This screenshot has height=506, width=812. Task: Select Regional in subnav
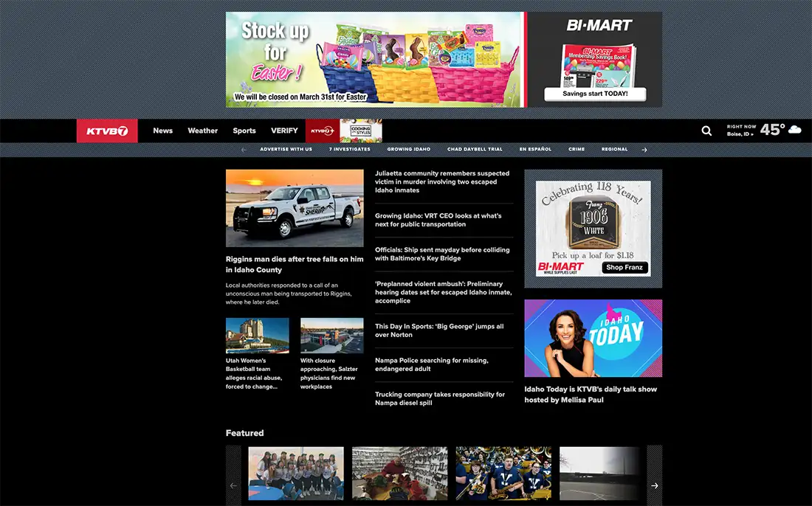[x=615, y=150]
